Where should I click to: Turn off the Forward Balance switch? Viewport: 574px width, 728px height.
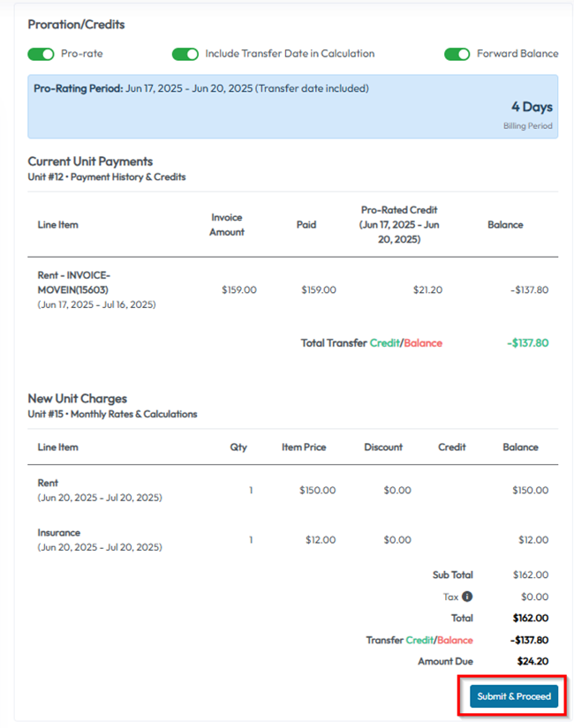coord(457,54)
